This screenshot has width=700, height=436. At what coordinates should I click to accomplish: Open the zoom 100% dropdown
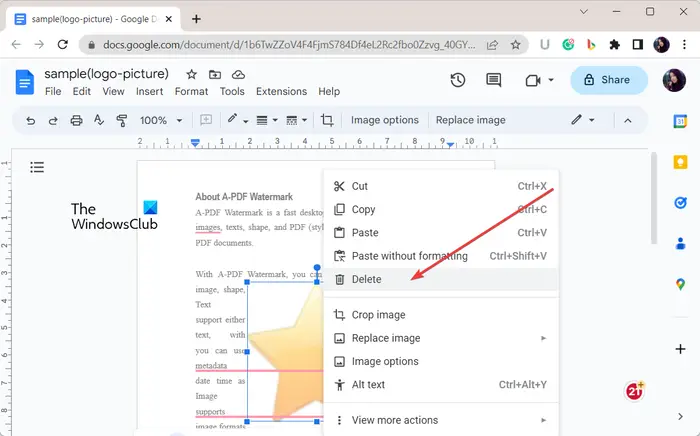point(160,120)
